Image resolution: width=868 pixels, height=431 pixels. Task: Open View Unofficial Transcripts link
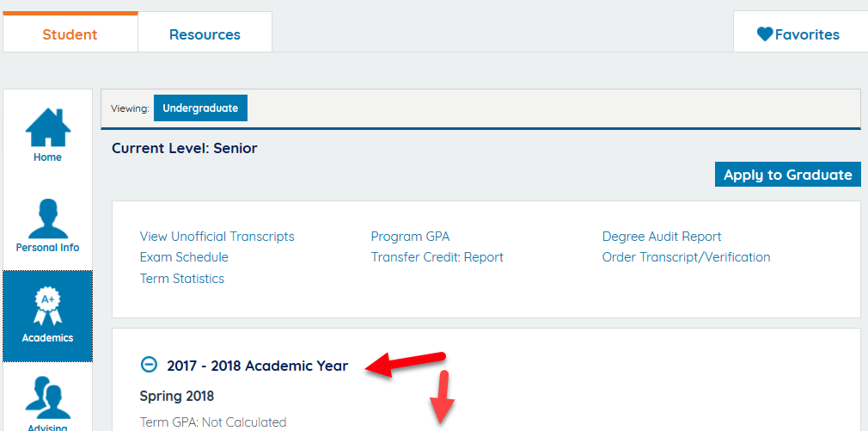217,237
